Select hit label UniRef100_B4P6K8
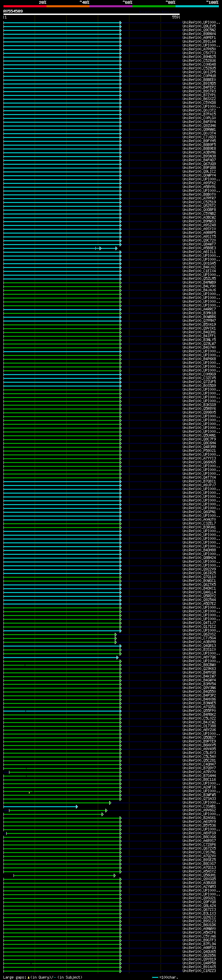Viewport: 222px width, 980px height. click(199, 359)
